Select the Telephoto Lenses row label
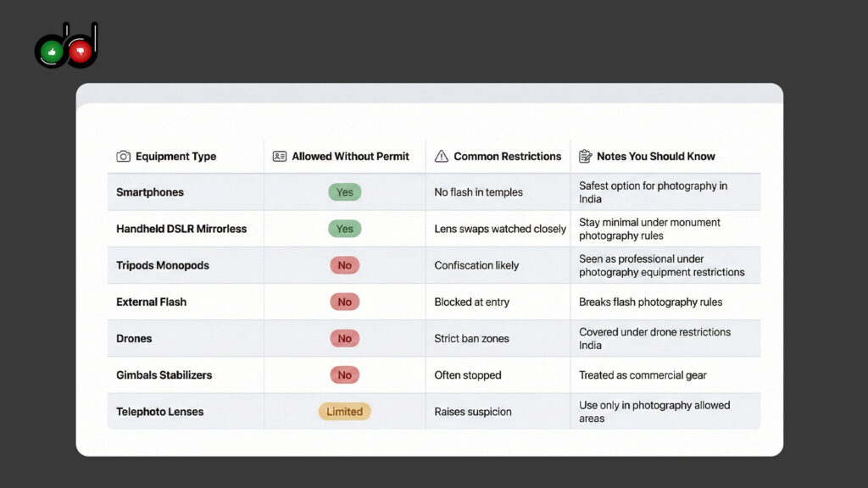The width and height of the screenshot is (868, 488). (160, 412)
